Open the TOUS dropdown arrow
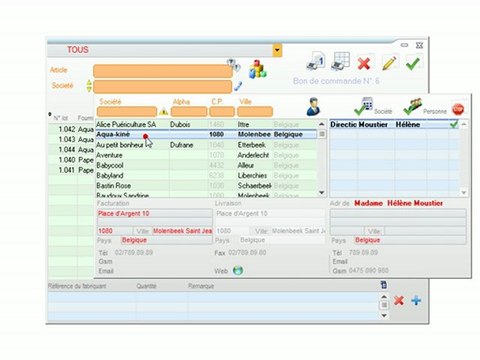Viewport: 480px width, 360px height. (277, 50)
